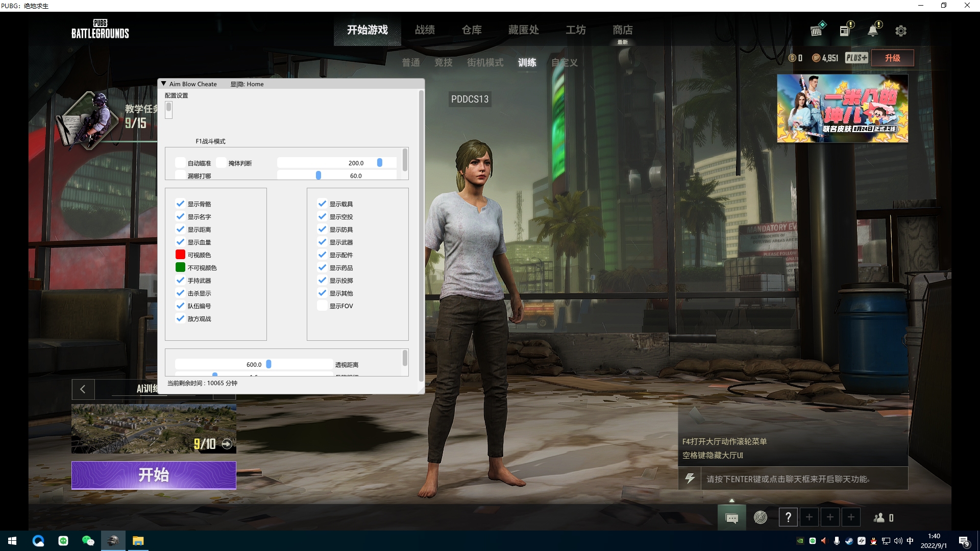Toggle the voice radio icon at bottom
Image resolution: width=980 pixels, height=551 pixels.
point(761,518)
